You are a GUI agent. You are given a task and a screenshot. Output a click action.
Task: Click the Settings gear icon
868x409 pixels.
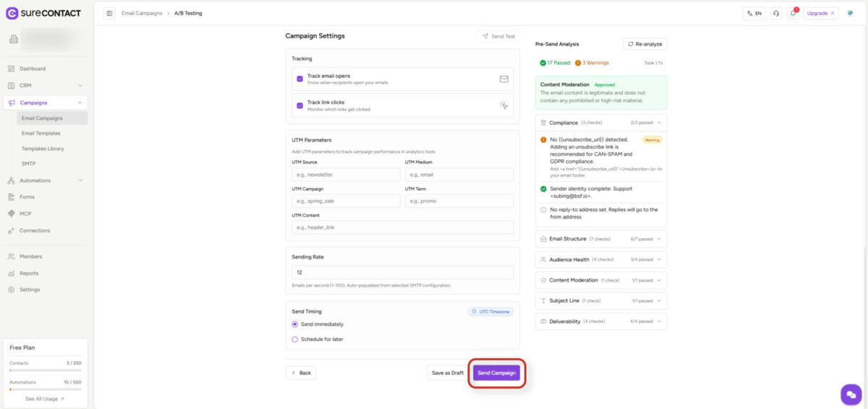click(x=12, y=290)
